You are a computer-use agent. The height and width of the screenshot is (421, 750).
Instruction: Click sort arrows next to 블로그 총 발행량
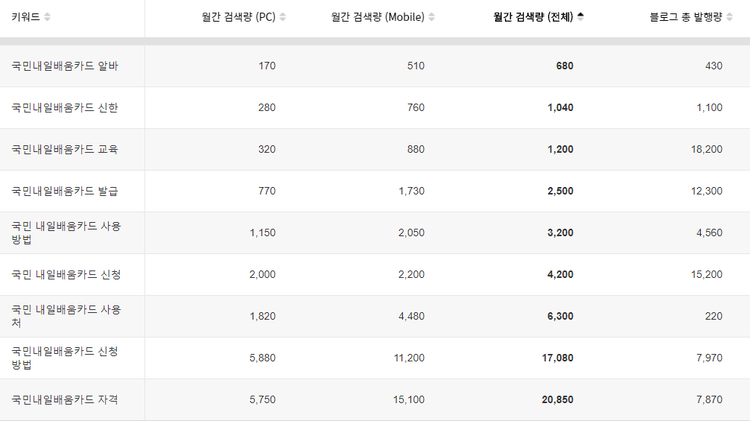click(729, 17)
